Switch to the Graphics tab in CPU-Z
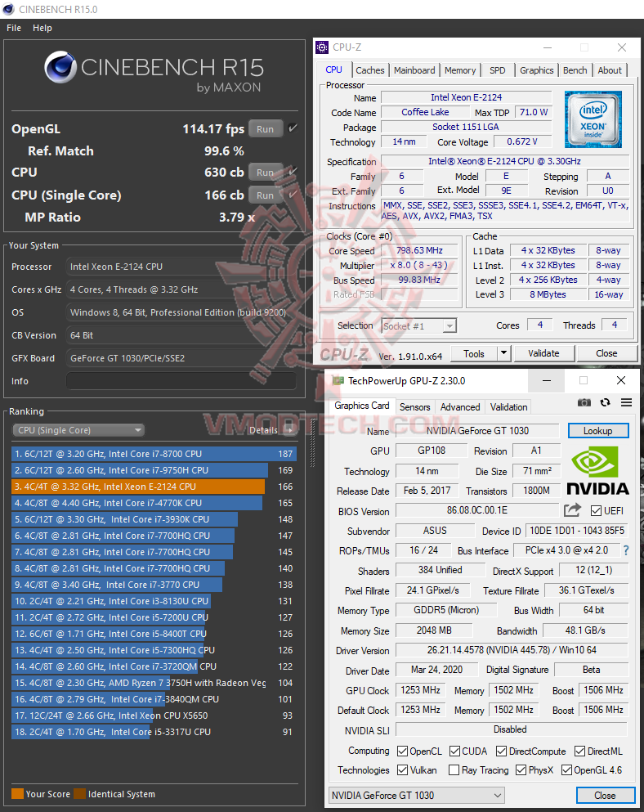Screen dimensions: 644x812 [536, 70]
